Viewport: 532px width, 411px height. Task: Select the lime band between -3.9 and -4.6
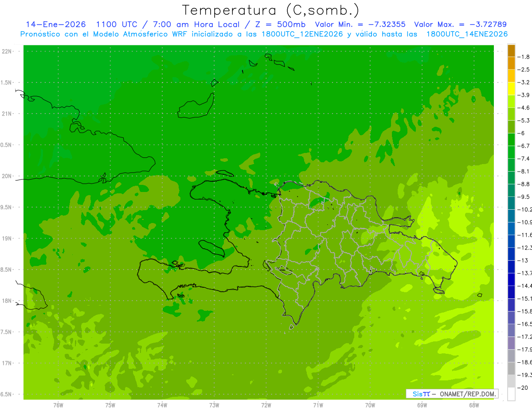point(511,102)
